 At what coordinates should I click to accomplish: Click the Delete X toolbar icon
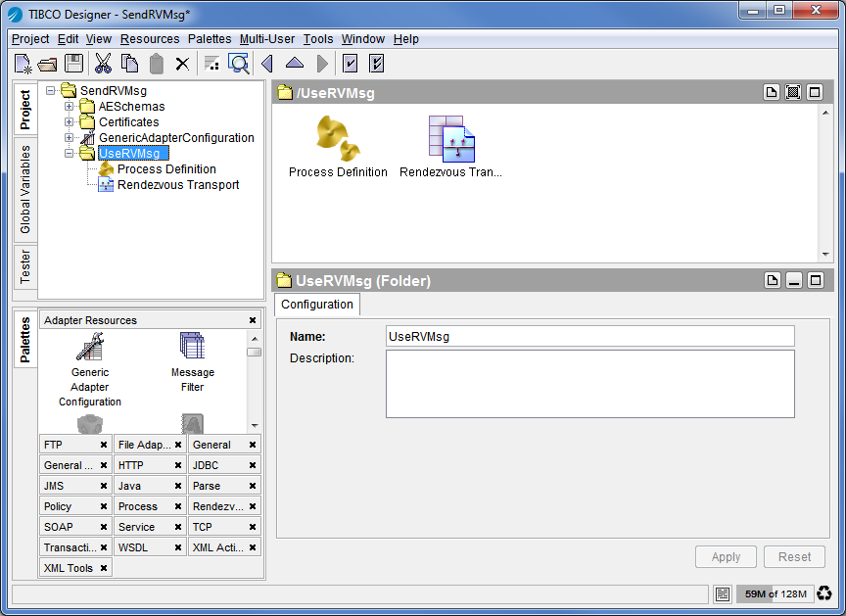pyautogui.click(x=182, y=65)
